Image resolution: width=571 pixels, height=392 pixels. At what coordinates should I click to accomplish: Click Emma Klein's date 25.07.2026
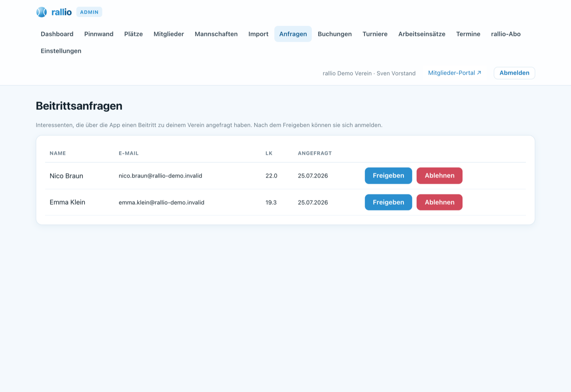coord(313,203)
